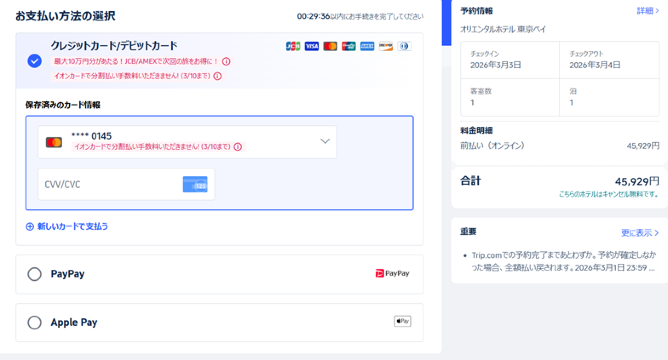Click the CVV card hint icon
The image size is (668, 360).
coord(195,184)
